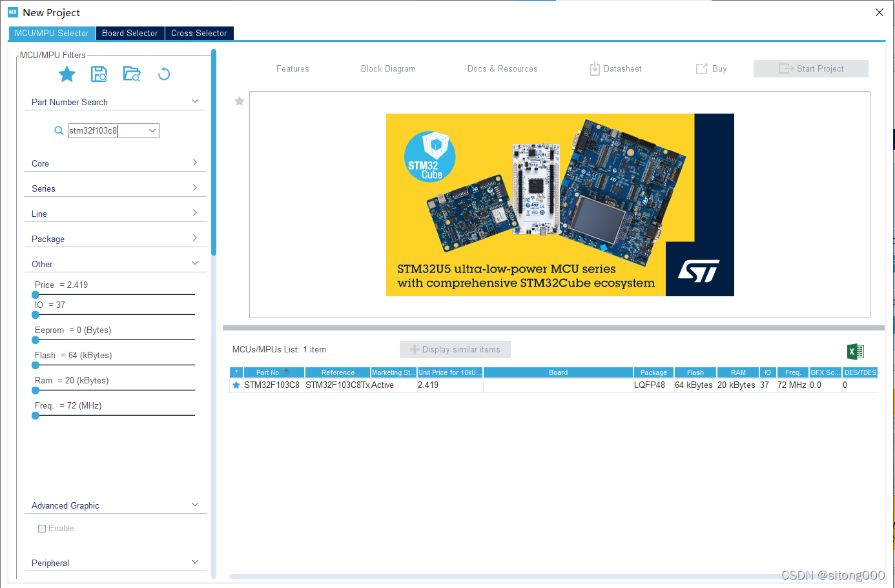This screenshot has height=588, width=895.
Task: Collapse the Part Number Search section
Action: 195,101
